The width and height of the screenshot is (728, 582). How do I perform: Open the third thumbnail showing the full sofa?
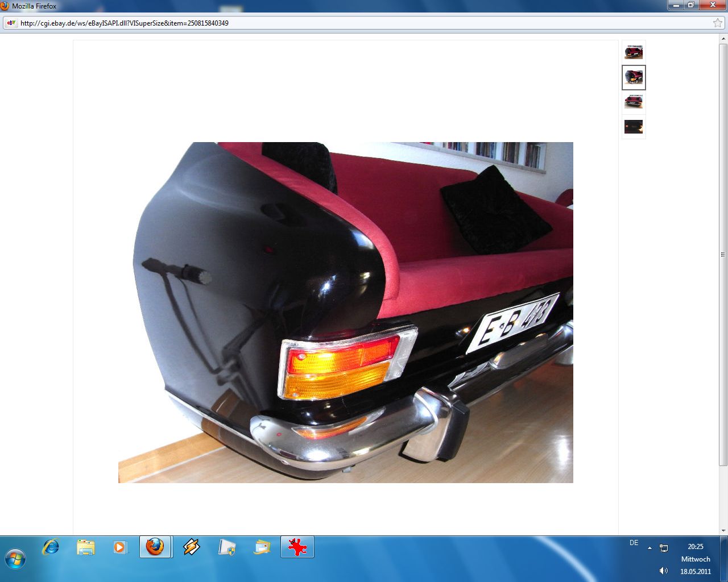(634, 102)
